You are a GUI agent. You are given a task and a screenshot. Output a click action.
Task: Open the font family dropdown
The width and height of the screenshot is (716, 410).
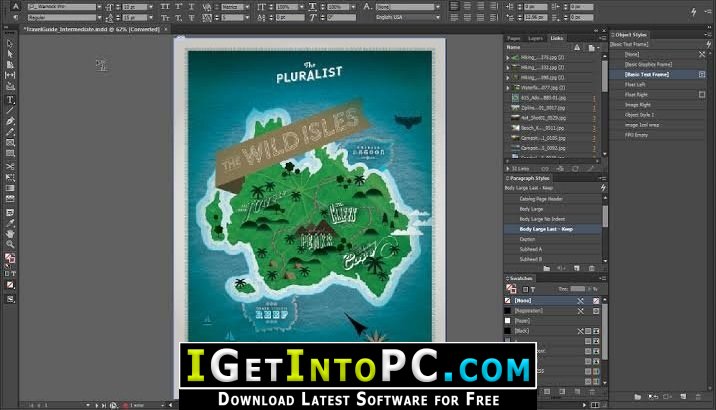99,7
